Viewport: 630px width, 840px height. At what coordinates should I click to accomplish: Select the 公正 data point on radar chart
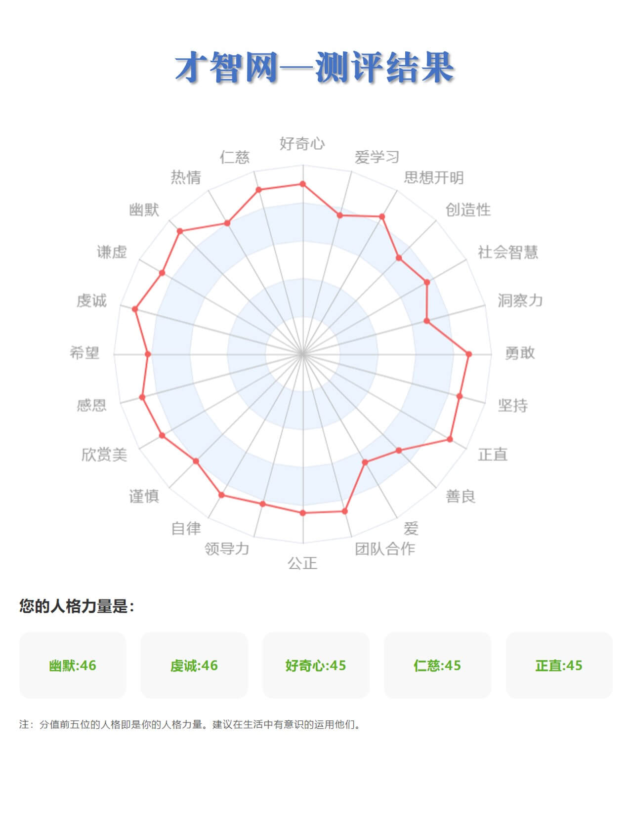[303, 513]
